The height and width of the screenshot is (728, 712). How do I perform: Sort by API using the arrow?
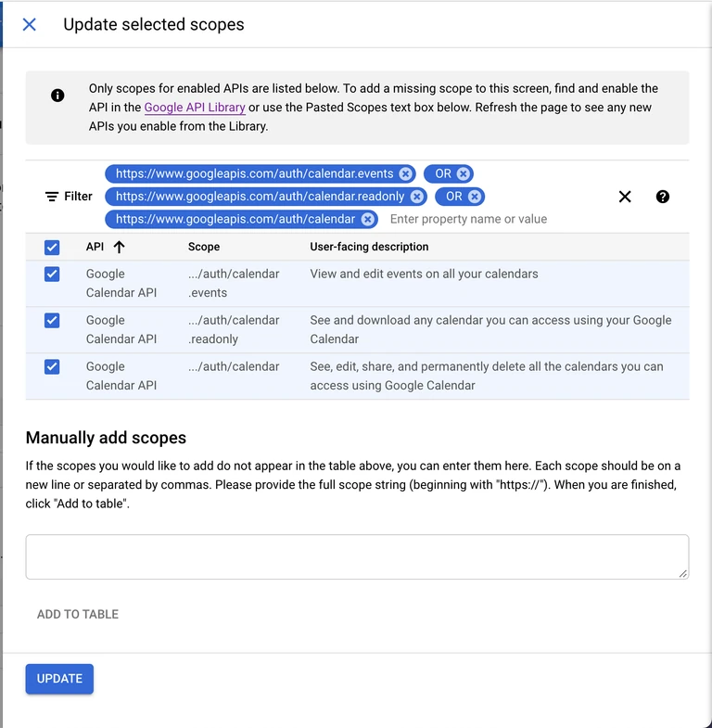pos(120,247)
